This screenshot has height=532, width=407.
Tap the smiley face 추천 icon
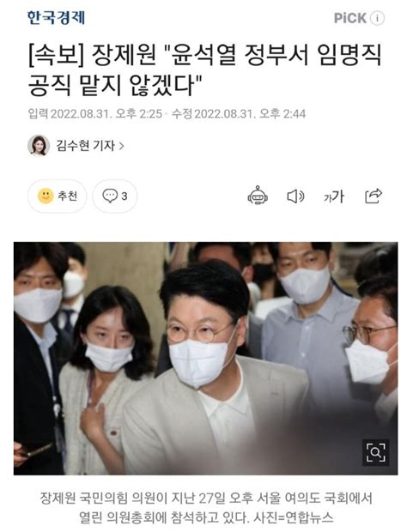(x=46, y=196)
